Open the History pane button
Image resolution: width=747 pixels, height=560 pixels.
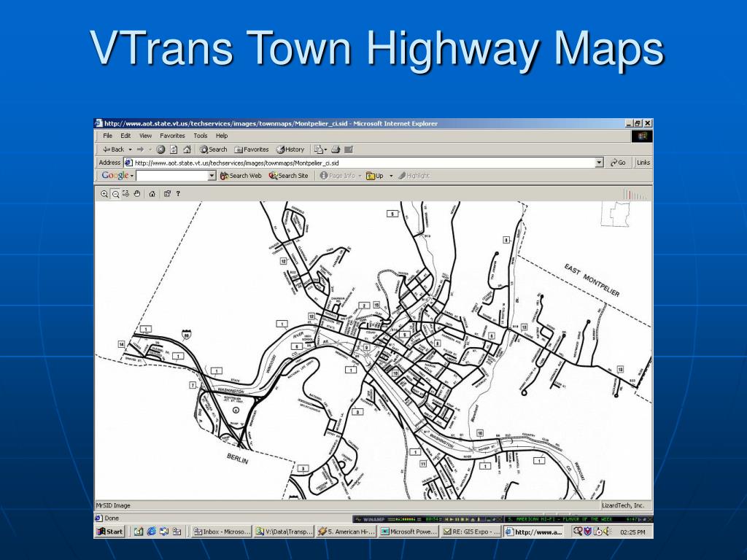point(290,149)
